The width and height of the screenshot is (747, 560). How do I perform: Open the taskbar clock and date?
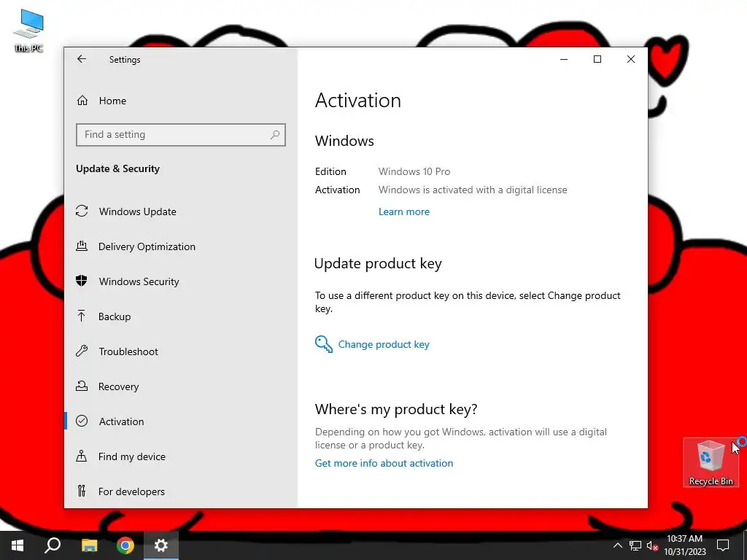click(x=684, y=545)
